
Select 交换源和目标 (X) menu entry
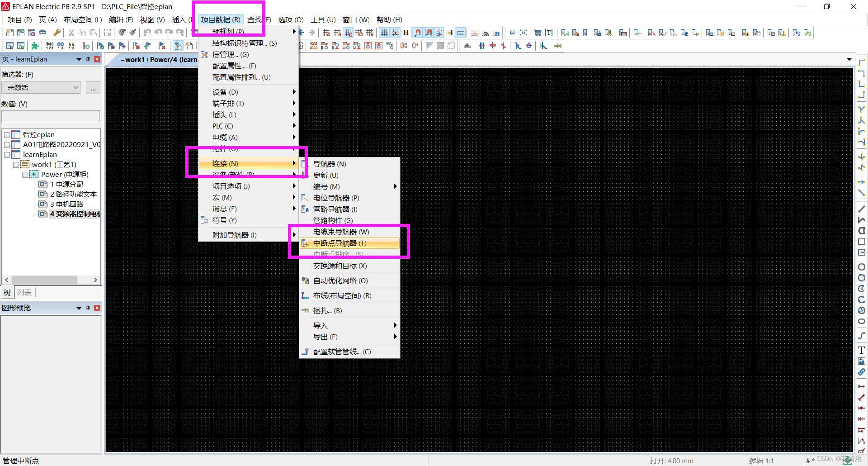coord(349,266)
